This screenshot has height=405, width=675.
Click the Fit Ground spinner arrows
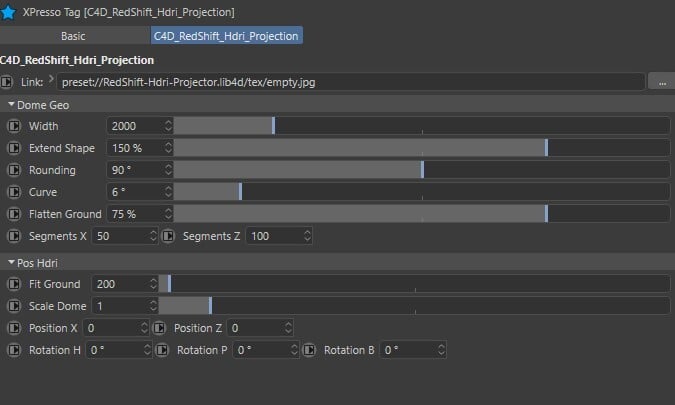[153, 284]
